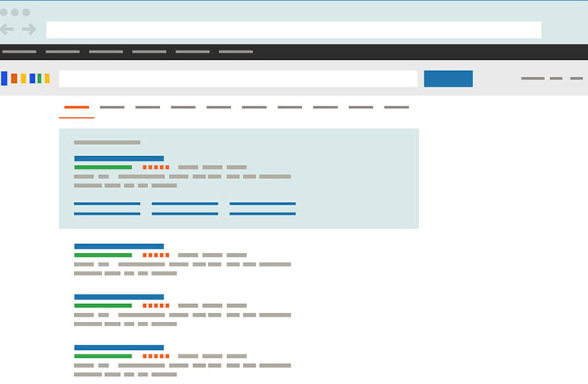Click the top-left sitelink in the featured box
The width and height of the screenshot is (588, 384).
pyautogui.click(x=107, y=203)
